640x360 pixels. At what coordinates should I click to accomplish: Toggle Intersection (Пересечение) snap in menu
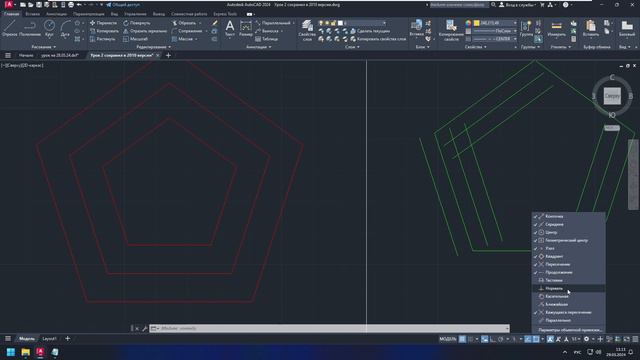(x=569, y=264)
